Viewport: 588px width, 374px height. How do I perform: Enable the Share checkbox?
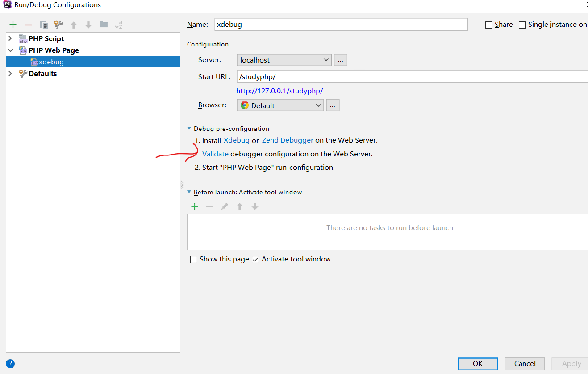click(x=489, y=25)
